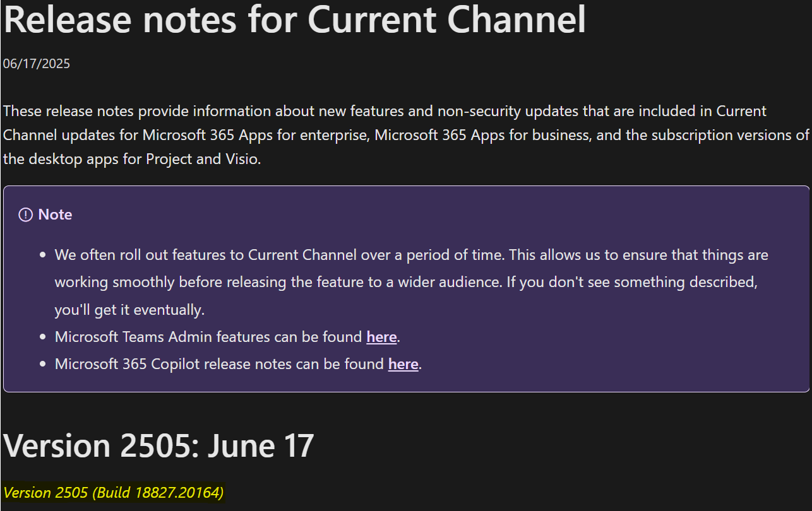Click the bullet dot before 'Microsoft Teams Admin features'
Screen dimensions: 812x511
(x=43, y=338)
